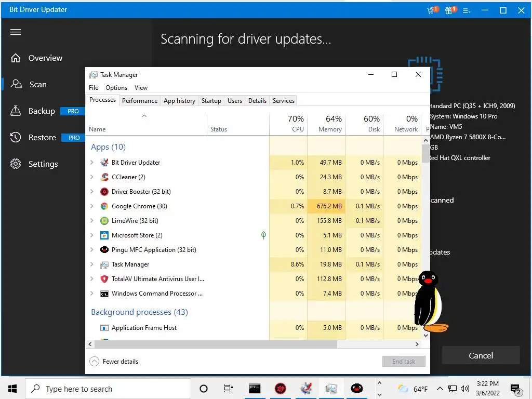Click the Google Chrome process icon
The image size is (532, 399).
coord(104,206)
